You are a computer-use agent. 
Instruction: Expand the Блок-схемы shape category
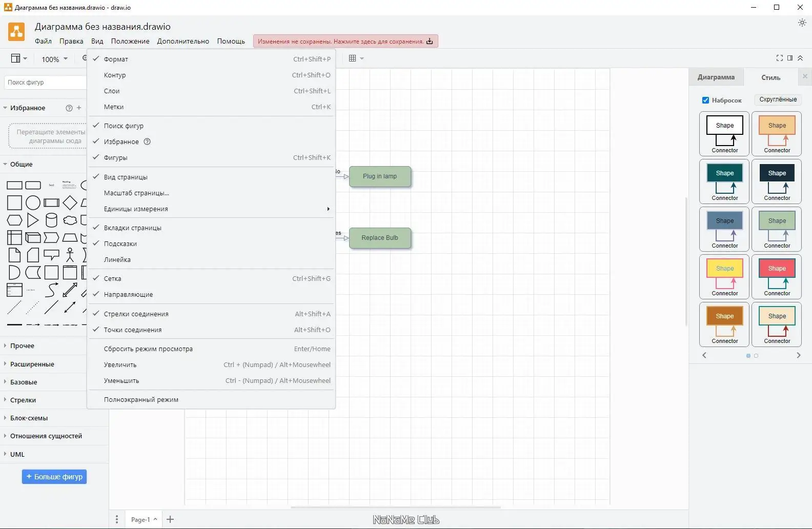[x=29, y=418]
